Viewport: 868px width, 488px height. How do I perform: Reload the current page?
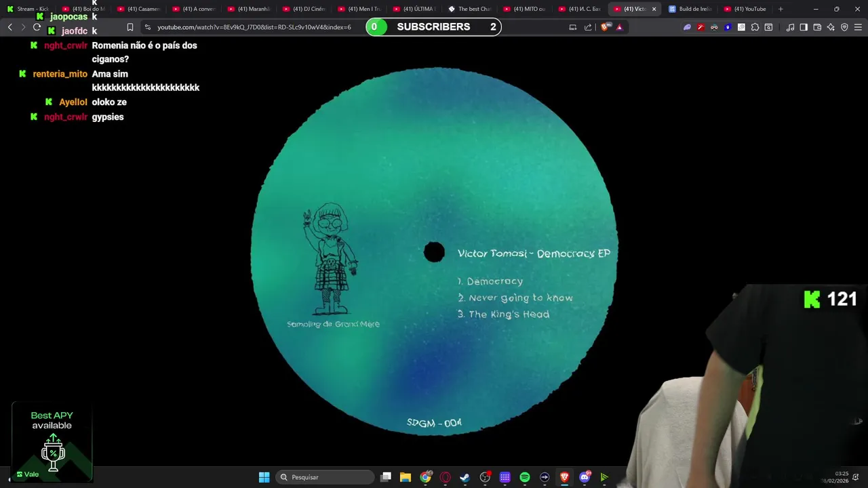click(37, 27)
